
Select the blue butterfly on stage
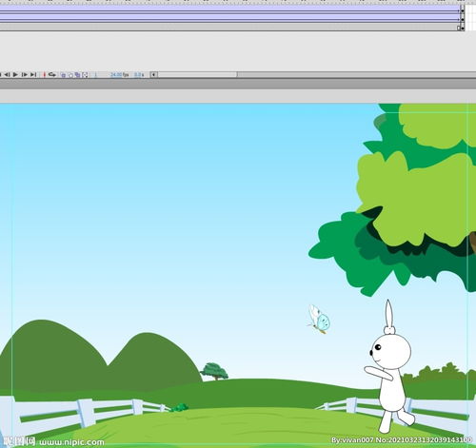point(319,320)
